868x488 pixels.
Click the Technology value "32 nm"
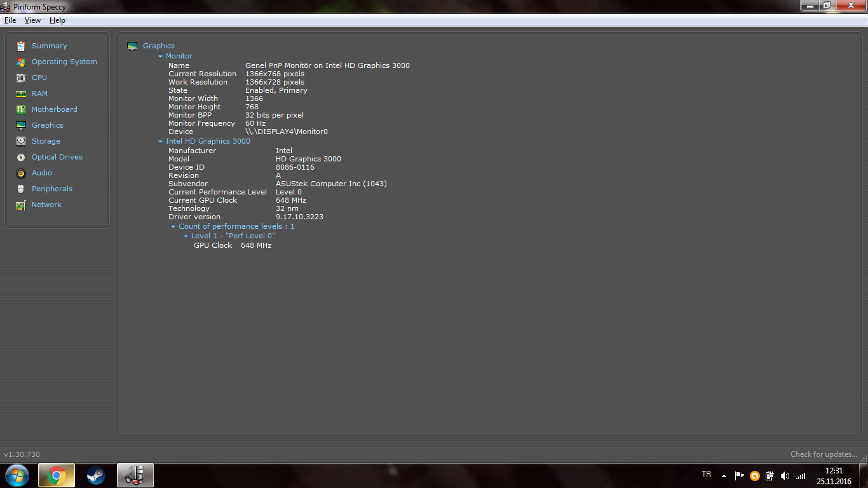[x=287, y=208]
